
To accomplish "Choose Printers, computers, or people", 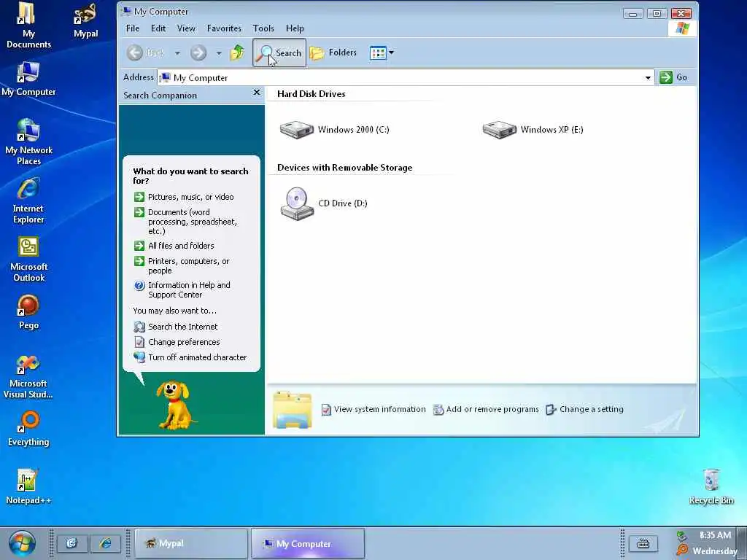I will 189,265.
